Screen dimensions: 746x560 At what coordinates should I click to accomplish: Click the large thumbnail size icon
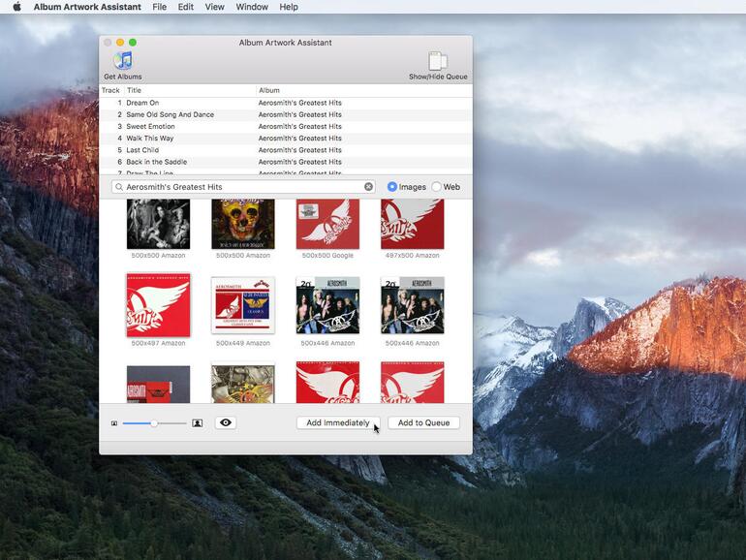click(197, 423)
